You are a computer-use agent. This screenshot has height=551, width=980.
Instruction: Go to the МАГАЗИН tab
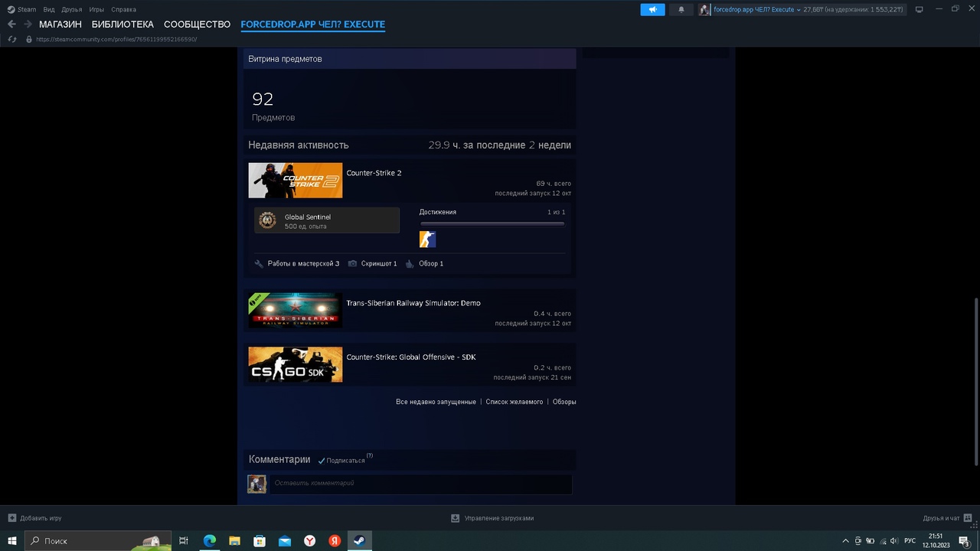[x=60, y=24]
